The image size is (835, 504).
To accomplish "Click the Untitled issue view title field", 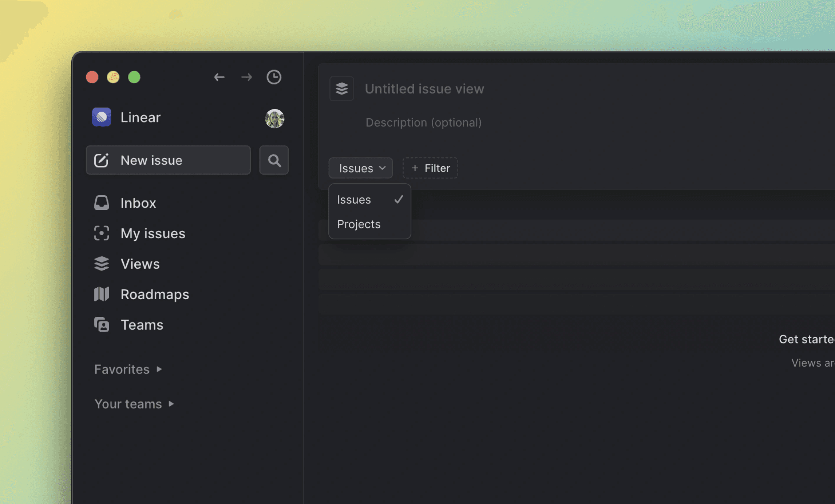I will click(x=424, y=89).
